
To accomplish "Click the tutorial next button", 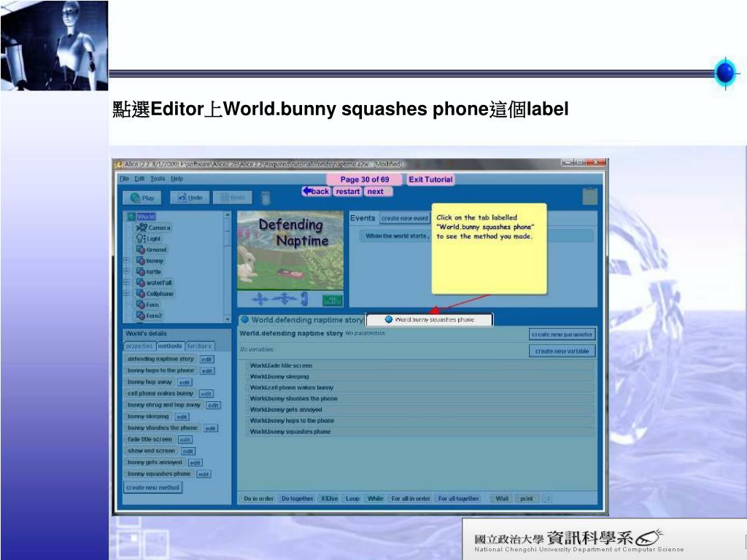I will (x=379, y=192).
